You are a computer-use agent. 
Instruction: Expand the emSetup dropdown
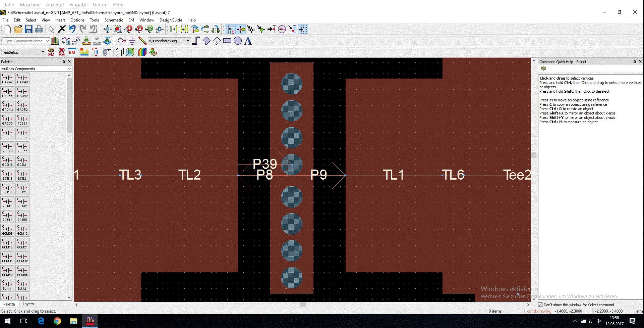pos(24,52)
